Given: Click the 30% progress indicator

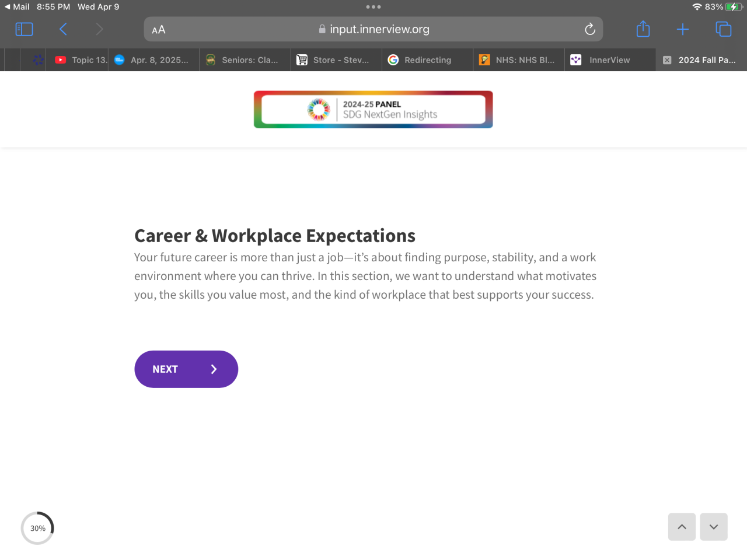Looking at the screenshot, I should [x=37, y=528].
